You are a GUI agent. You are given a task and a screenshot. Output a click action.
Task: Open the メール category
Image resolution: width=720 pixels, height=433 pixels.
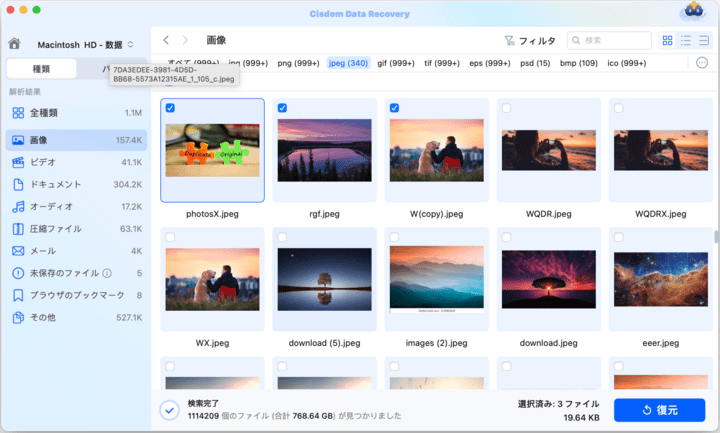click(76, 251)
